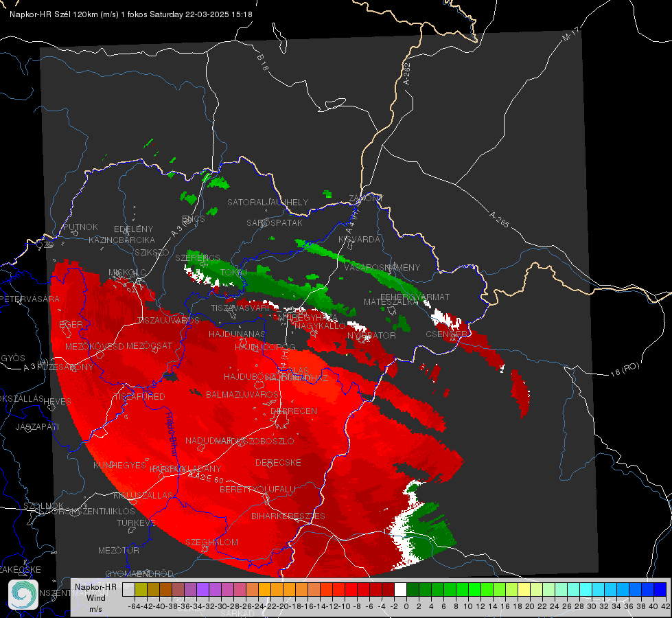Click the BALMAZÚJVÁROS label

coord(242,394)
